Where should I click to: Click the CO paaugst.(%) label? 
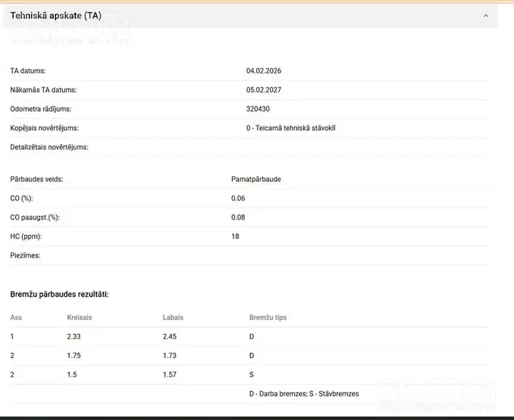35,217
